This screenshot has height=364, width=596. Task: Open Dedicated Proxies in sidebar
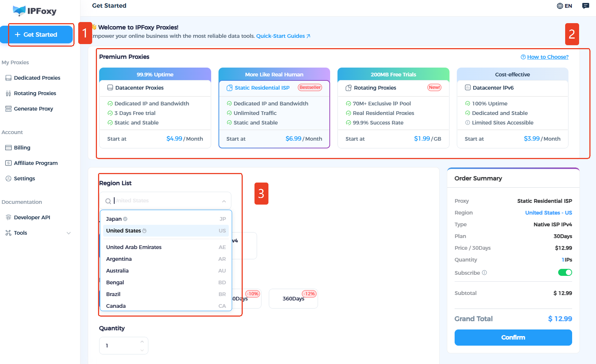(x=37, y=78)
